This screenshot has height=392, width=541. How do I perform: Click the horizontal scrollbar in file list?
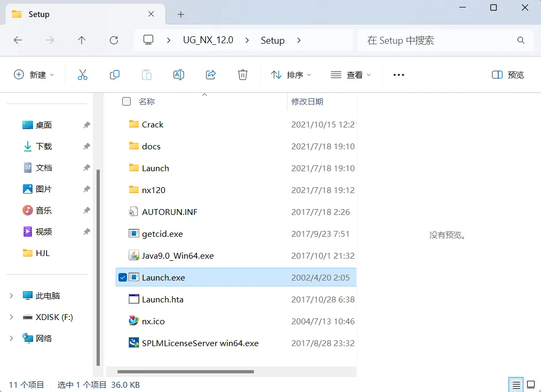tap(185, 372)
